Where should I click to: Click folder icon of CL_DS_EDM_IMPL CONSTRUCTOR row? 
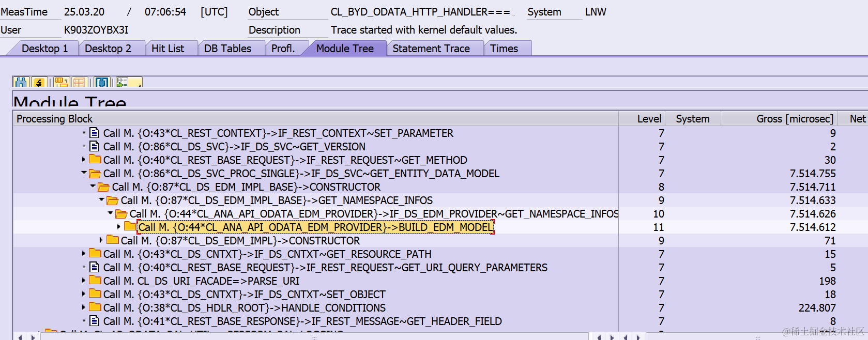click(112, 240)
